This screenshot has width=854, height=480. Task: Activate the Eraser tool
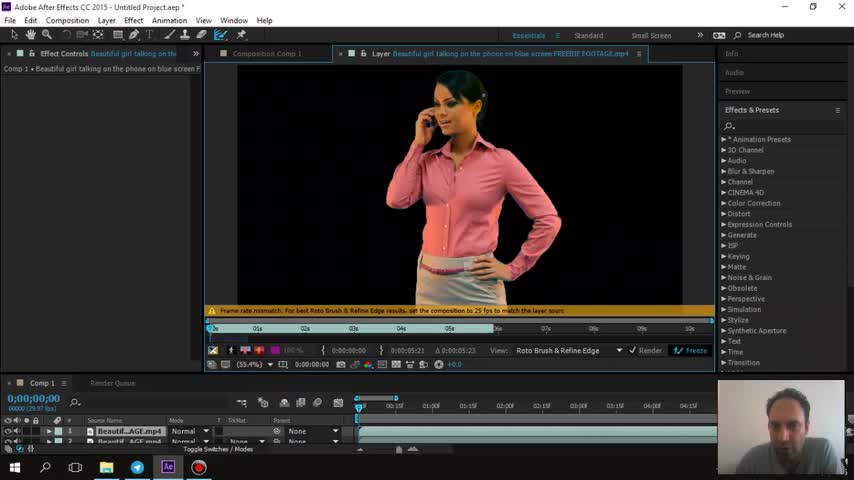202,35
